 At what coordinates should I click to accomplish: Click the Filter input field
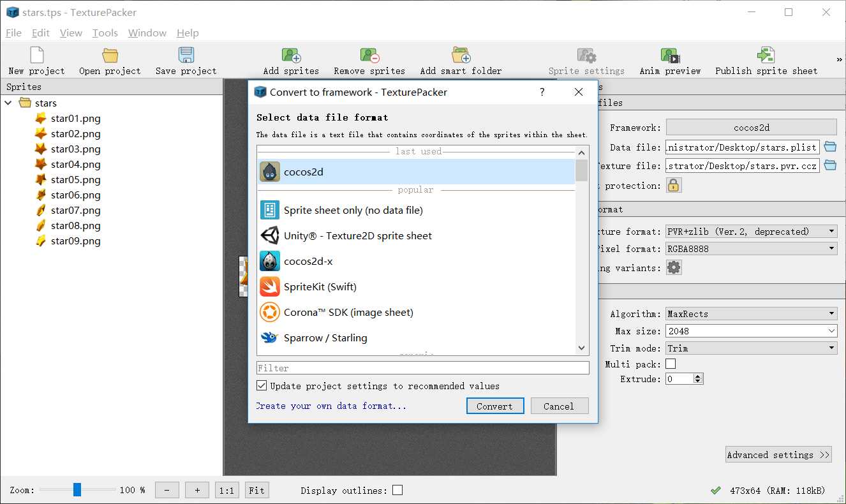[x=423, y=368]
